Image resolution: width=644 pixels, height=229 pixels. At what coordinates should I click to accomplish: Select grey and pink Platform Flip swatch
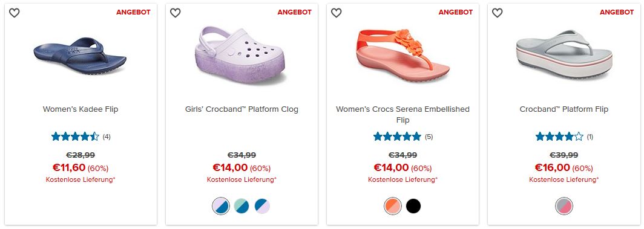564,206
